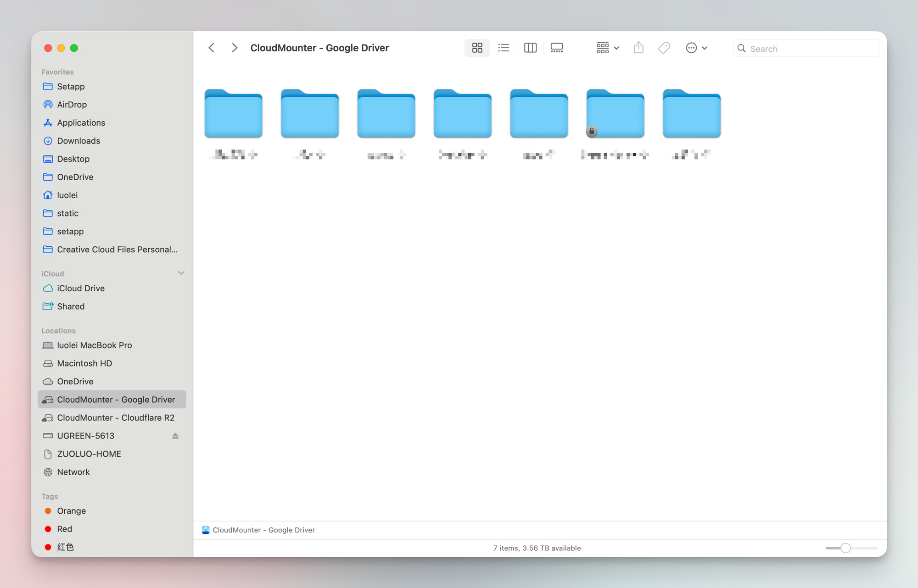The height and width of the screenshot is (588, 918).
Task: Open the static folder in sidebar
Action: pos(112,213)
